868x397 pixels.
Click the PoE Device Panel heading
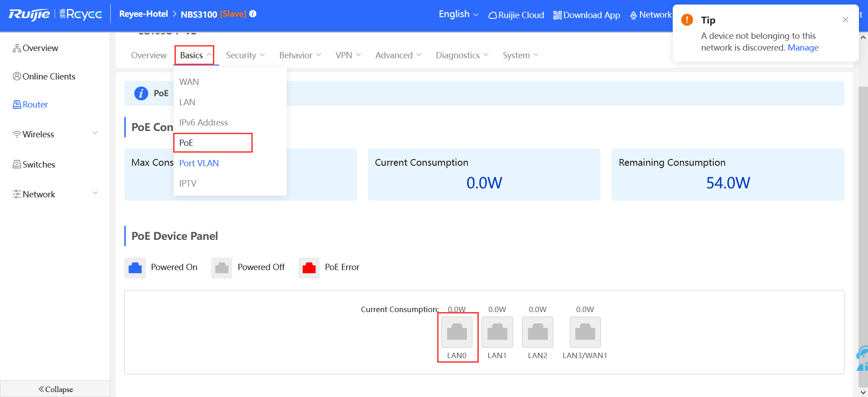point(175,236)
